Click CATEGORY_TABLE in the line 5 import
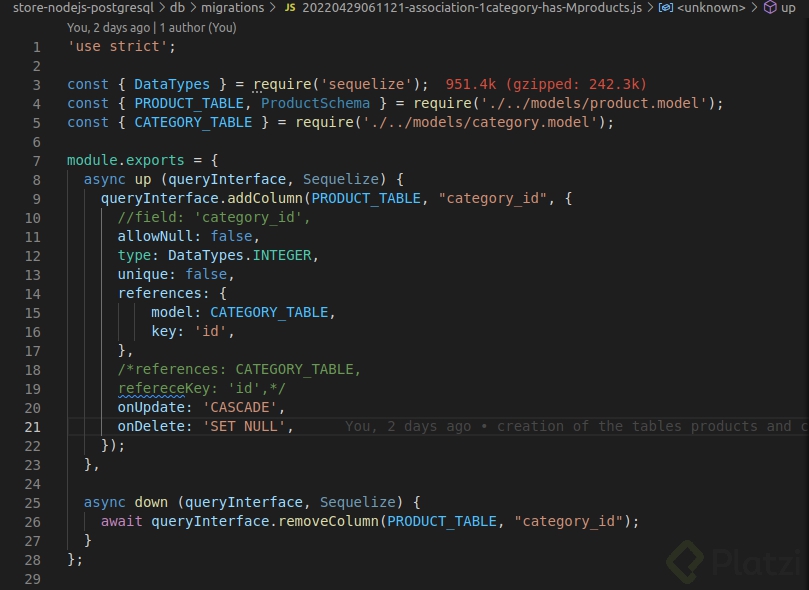 (193, 122)
